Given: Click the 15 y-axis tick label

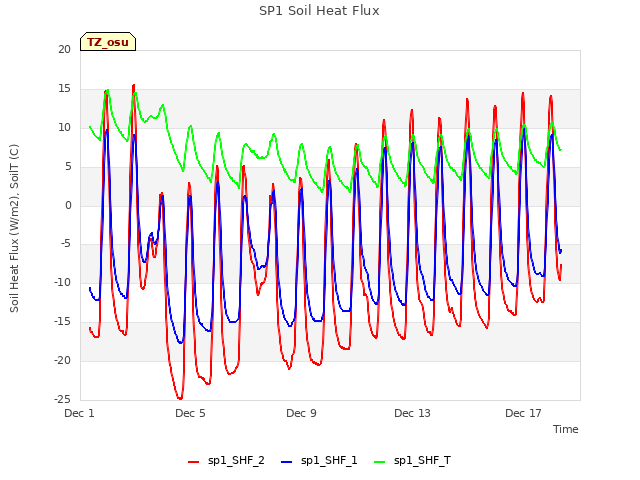Looking at the screenshot, I should pos(64,88).
